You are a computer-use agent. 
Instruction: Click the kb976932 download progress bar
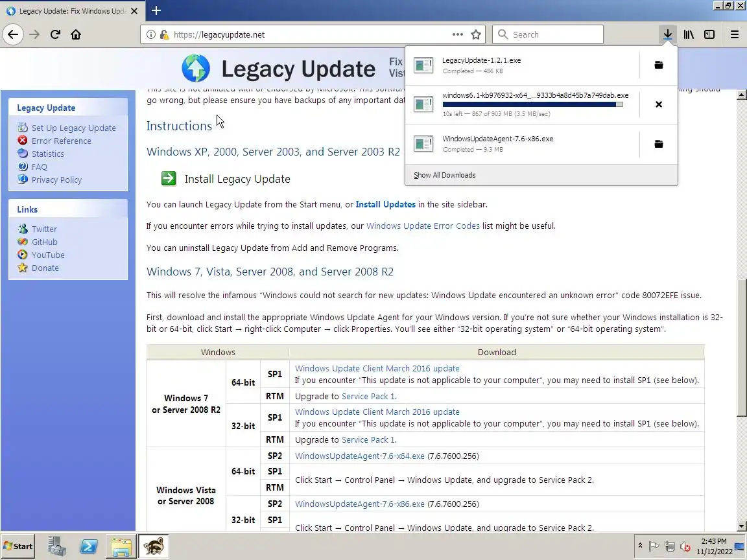coord(532,104)
